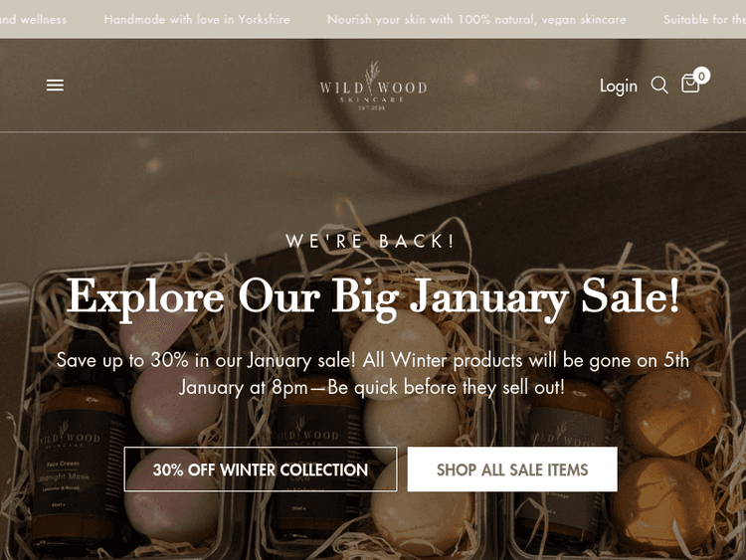Screen dimensions: 746x560
Task: Click the Midnight Mask Face Cream bottle
Action: point(79,455)
